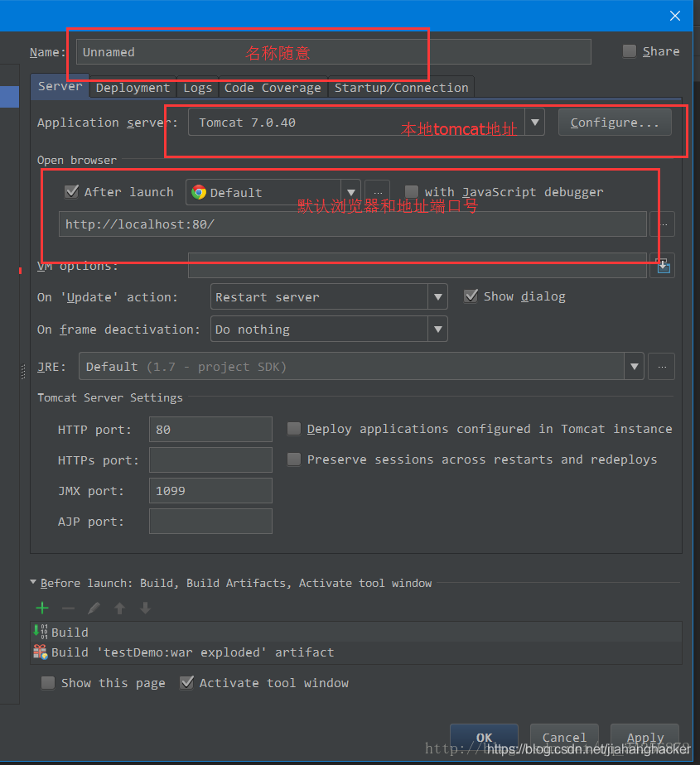
Task: Uncheck the After launch checkbox
Action: [x=72, y=192]
